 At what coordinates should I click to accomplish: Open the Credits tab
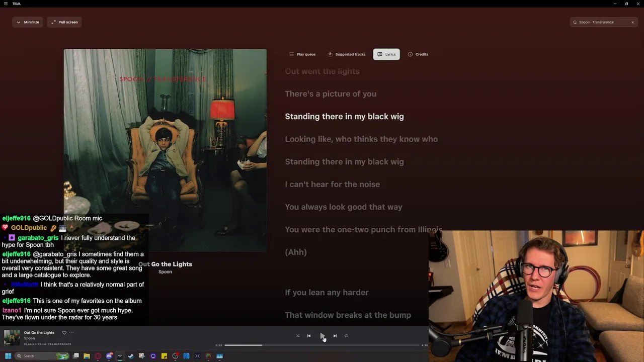point(418,54)
